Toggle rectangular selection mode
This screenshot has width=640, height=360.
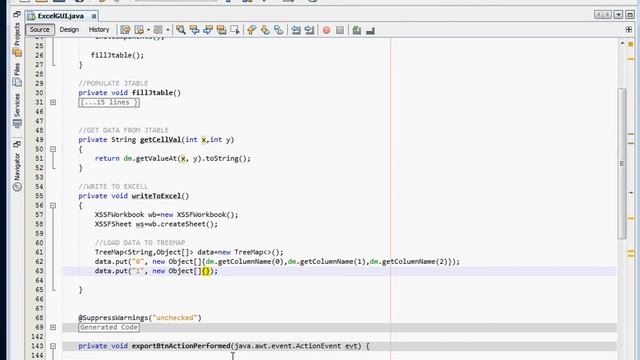(235, 30)
